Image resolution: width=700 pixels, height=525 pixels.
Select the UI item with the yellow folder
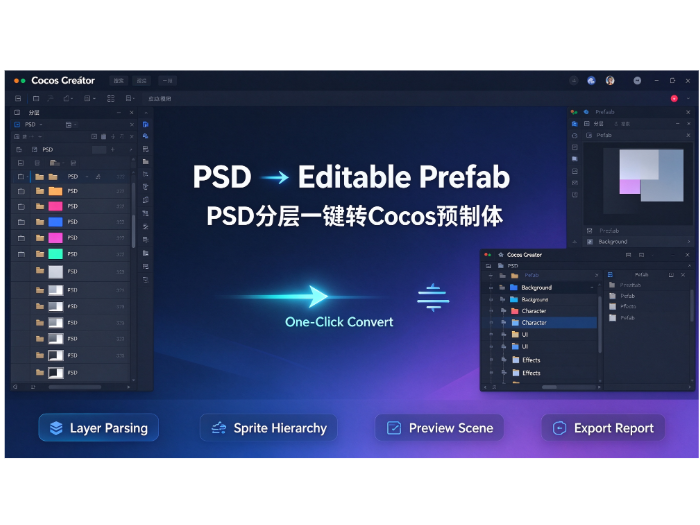click(x=541, y=334)
